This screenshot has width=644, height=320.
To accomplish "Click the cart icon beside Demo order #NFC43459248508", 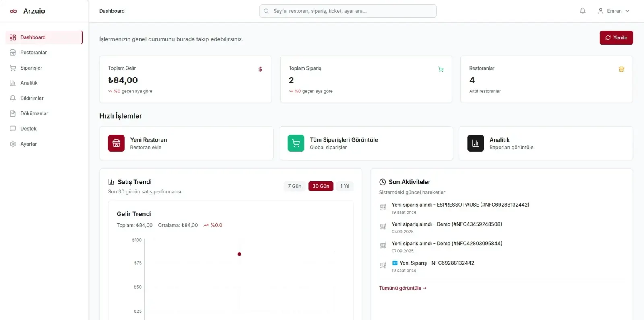I will (x=383, y=226).
